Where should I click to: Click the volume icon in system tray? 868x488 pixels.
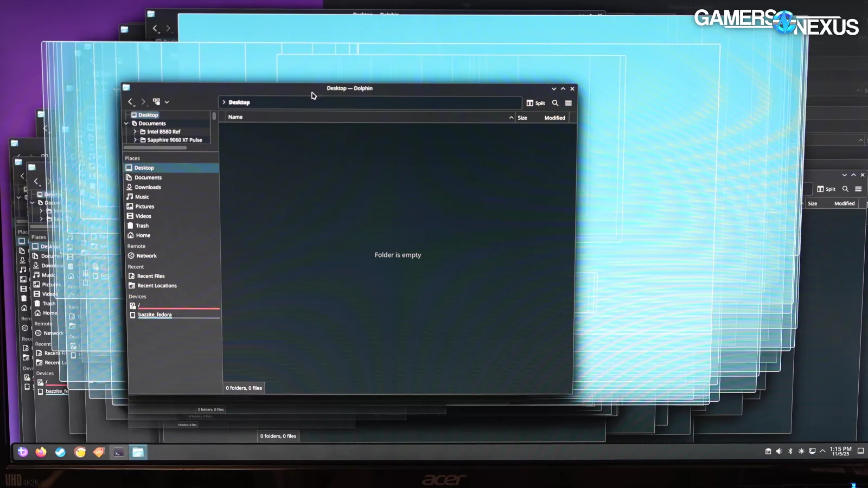click(x=779, y=451)
